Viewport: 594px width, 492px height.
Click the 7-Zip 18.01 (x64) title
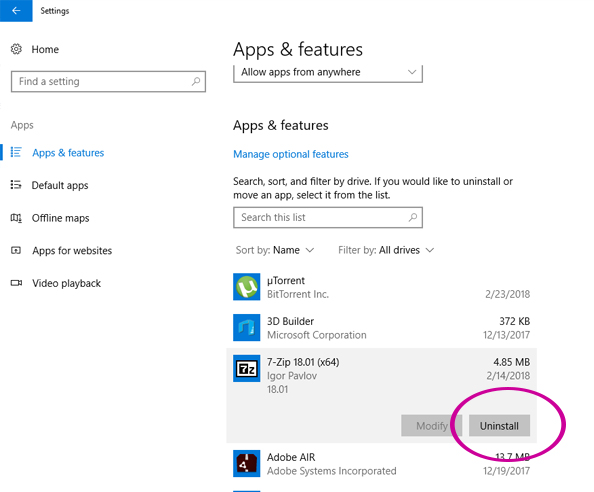[303, 362]
